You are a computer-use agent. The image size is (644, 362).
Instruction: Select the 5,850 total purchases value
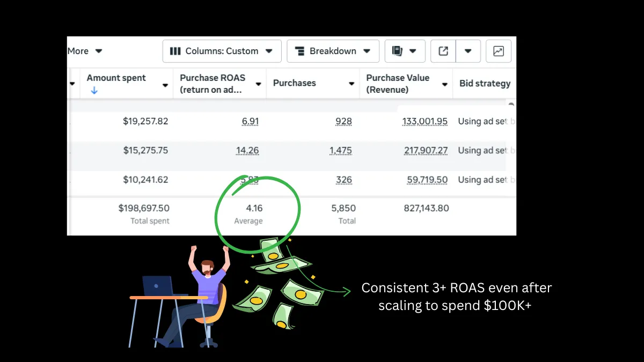click(343, 208)
